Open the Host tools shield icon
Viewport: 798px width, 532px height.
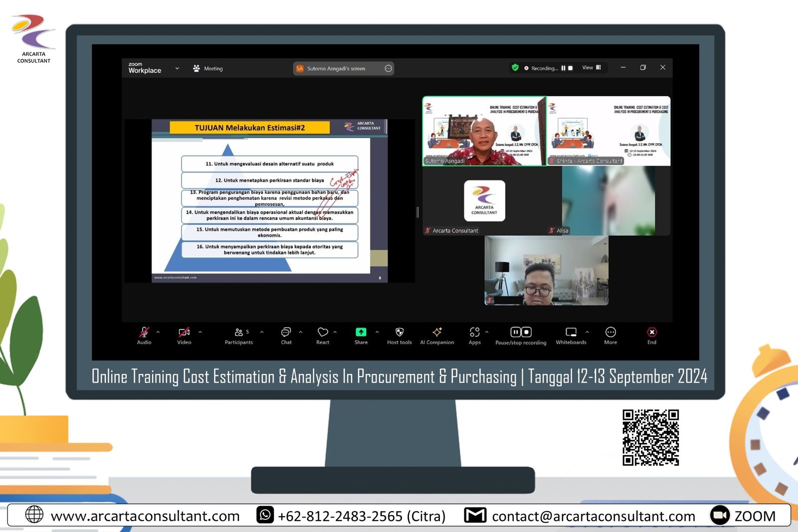point(399,333)
